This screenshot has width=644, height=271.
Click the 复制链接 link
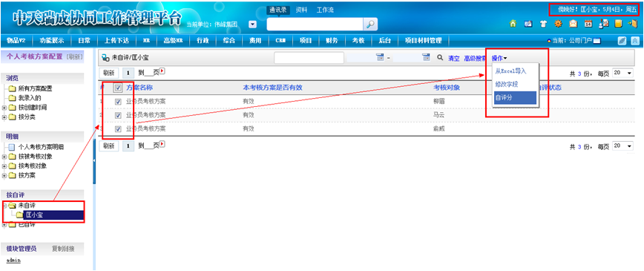pos(63,249)
